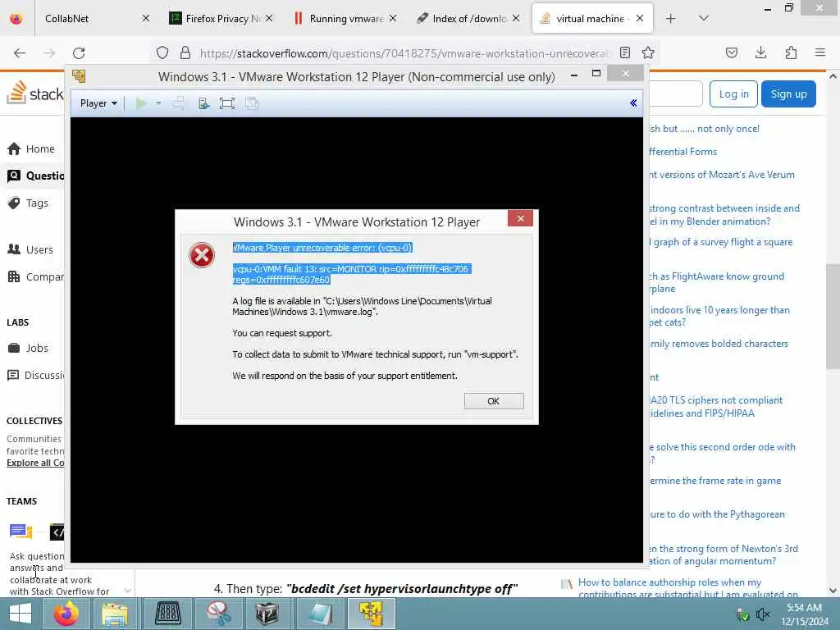This screenshot has width=840, height=630.
Task: Close the CollabNet tab
Action: click(146, 19)
